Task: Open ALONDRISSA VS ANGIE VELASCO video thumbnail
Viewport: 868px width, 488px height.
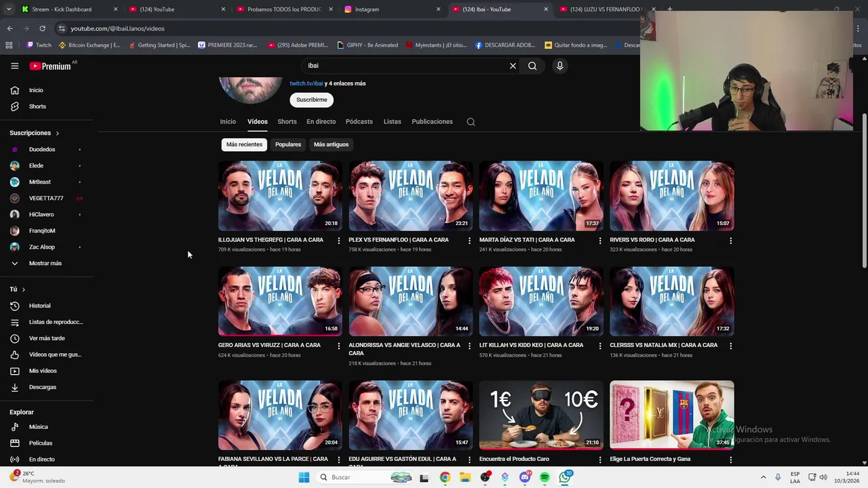Action: (x=410, y=301)
